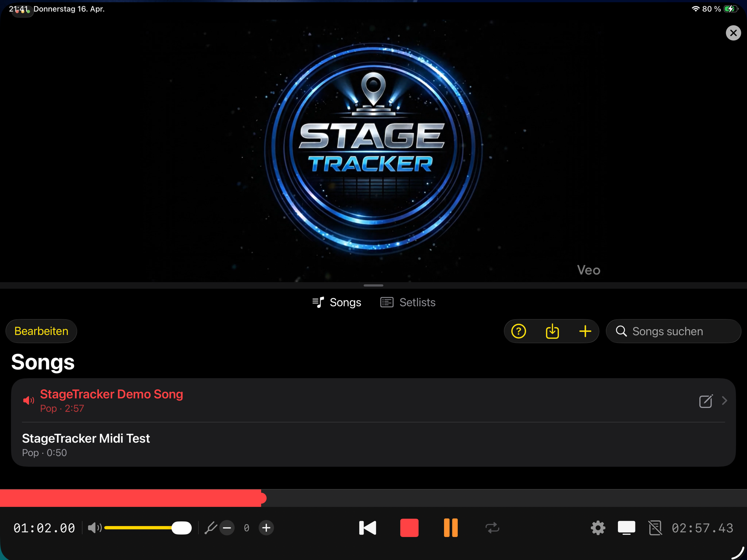The width and height of the screenshot is (747, 560).
Task: Add a new song with plus icon
Action: pyautogui.click(x=585, y=331)
